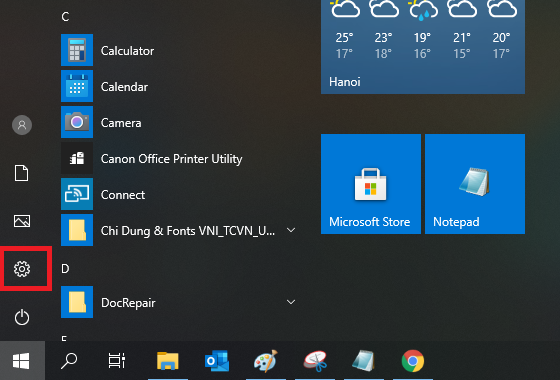Image resolution: width=560 pixels, height=380 pixels.
Task: Open the Hanoi weather tile
Action: tap(423, 47)
